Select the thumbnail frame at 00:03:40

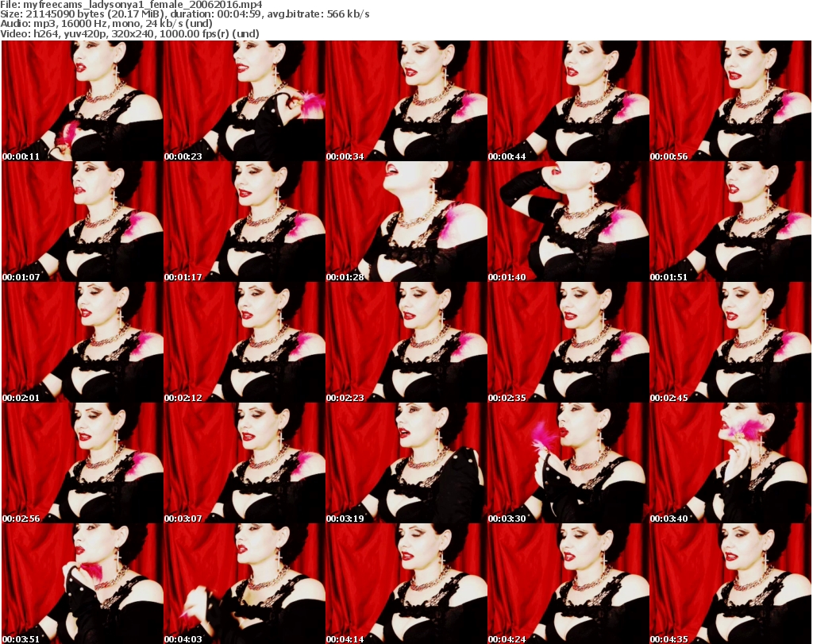click(x=730, y=463)
